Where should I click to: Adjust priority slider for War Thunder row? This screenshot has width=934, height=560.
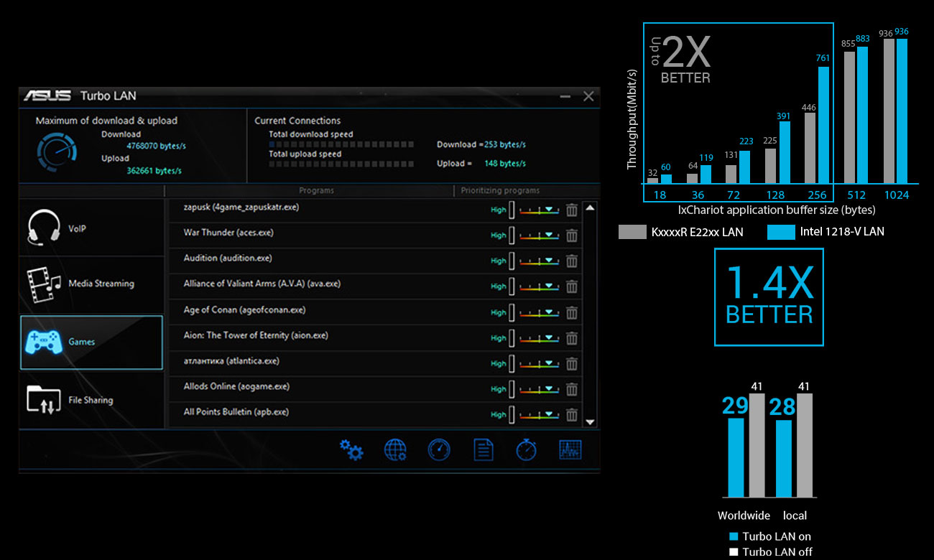point(539,235)
